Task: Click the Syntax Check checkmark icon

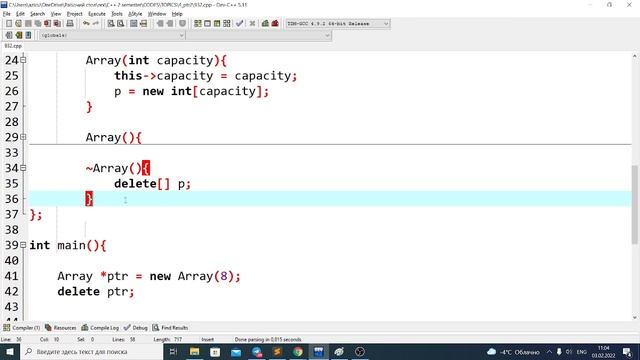Action: point(240,24)
